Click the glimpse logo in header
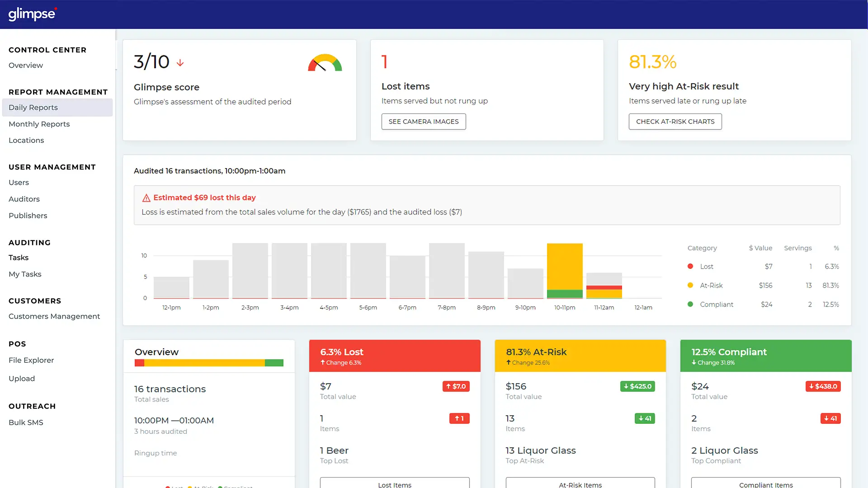Screen dimensions: 868x488 [x=32, y=14]
